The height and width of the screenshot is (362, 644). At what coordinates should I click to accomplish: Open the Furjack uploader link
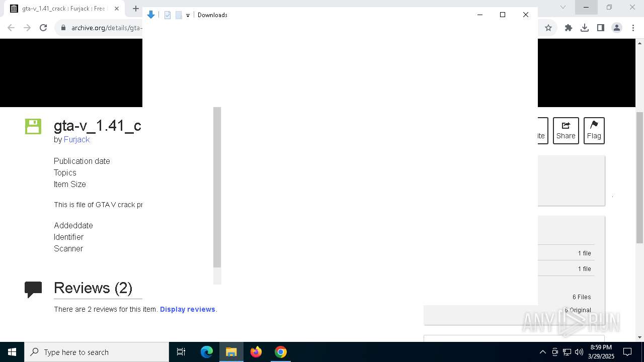point(76,139)
